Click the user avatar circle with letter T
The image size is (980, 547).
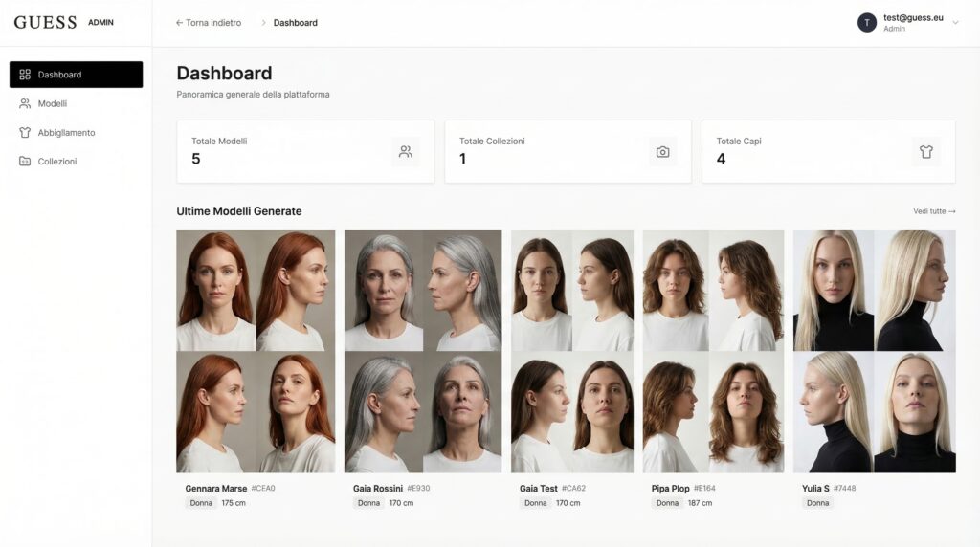(x=867, y=23)
